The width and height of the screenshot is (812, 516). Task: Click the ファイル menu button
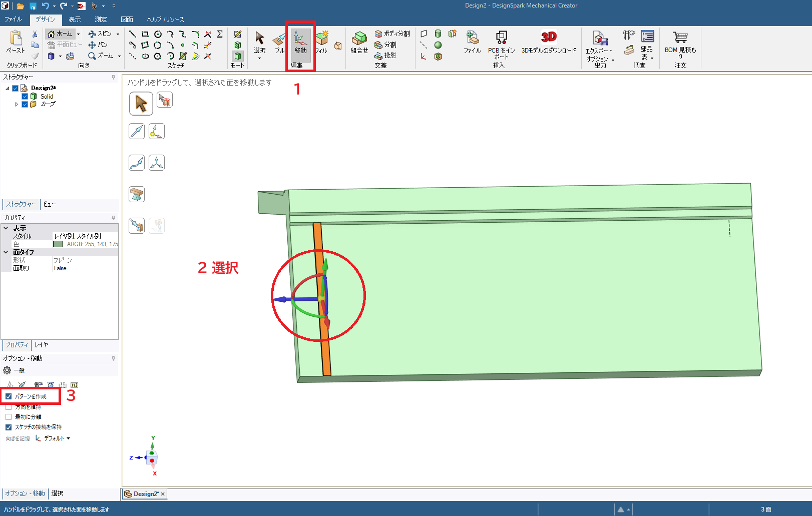click(13, 20)
